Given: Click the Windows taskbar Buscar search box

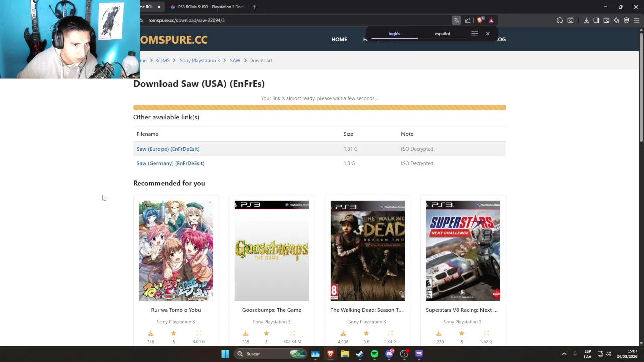Looking at the screenshot, I should click(270, 354).
